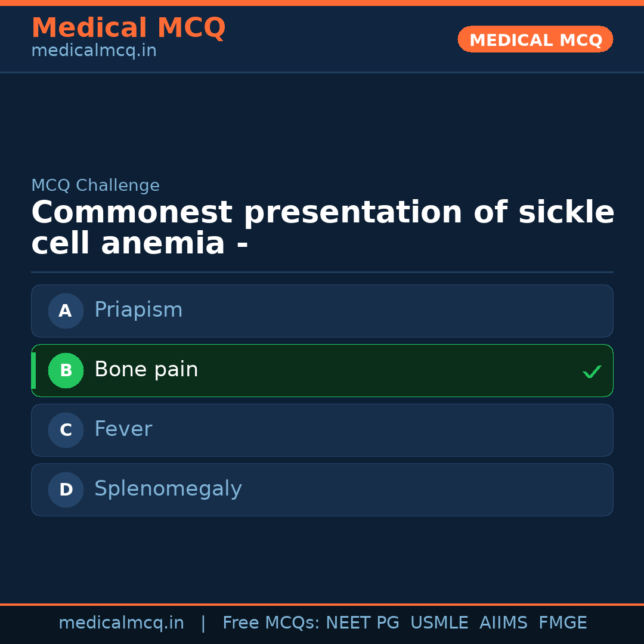Select the letter A circle badge

coord(66,311)
